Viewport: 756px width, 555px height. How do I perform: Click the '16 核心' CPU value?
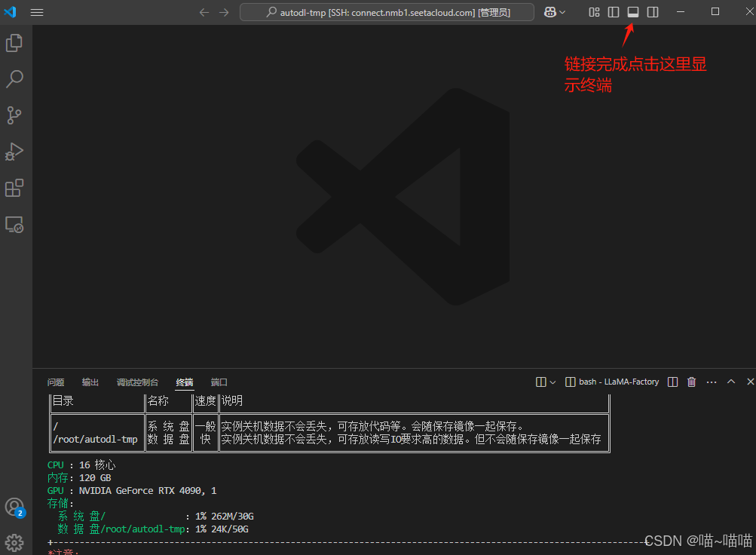[x=97, y=465]
